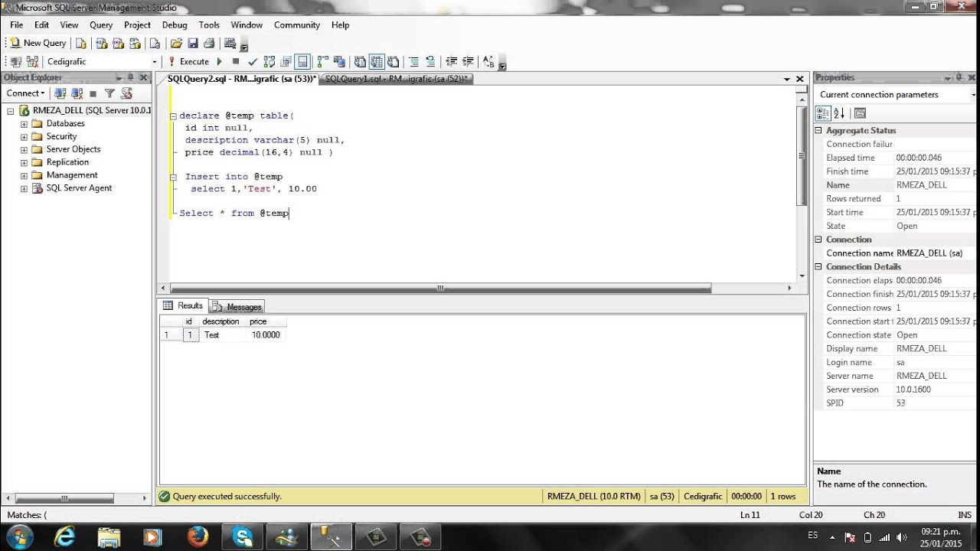Viewport: 980px width, 551px height.
Task: Click the Parse checkmark icon
Action: pos(253,62)
